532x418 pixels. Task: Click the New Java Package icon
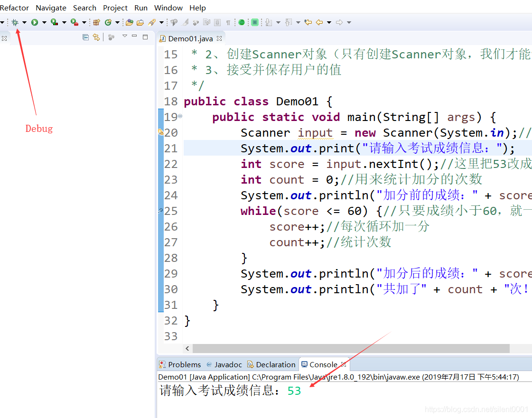pyautogui.click(x=97, y=22)
